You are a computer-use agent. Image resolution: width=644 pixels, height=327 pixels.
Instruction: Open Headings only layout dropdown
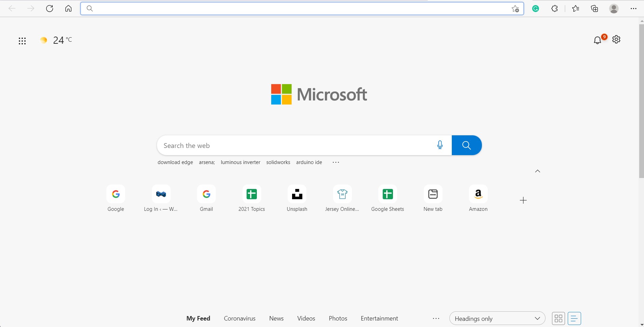pos(497,318)
